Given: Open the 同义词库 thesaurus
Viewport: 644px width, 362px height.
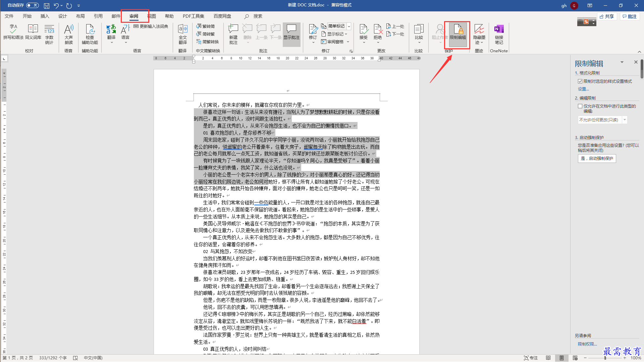Looking at the screenshot, I should click(33, 32).
